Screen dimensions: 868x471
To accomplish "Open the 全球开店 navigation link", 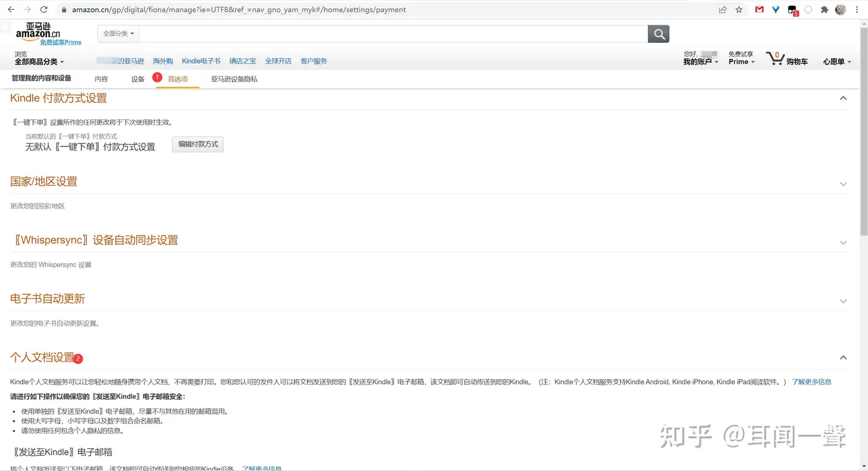I will coord(278,61).
